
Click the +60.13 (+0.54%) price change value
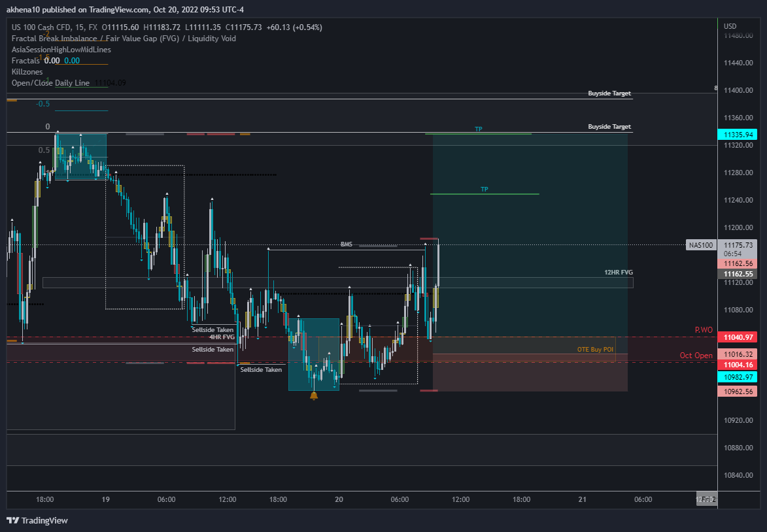pos(294,27)
